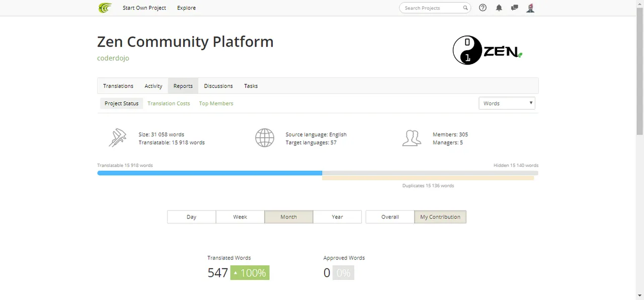Click the gray 0% change badge
The height and width of the screenshot is (300, 644).
[x=343, y=273]
